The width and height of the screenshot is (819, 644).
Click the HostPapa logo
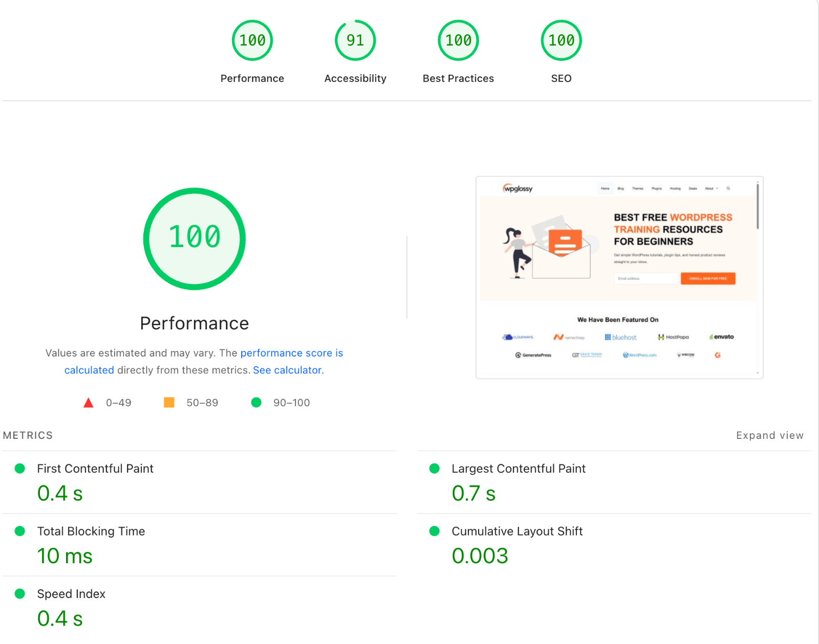point(673,337)
